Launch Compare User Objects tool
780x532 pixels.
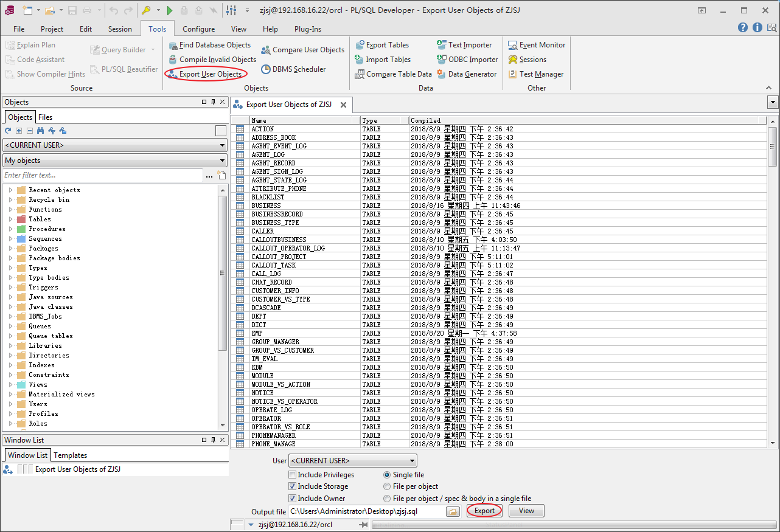click(302, 50)
